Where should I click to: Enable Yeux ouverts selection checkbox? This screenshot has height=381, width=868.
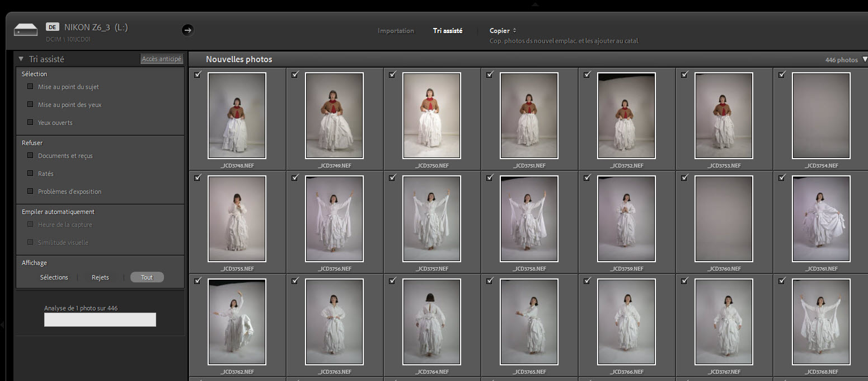(30, 122)
